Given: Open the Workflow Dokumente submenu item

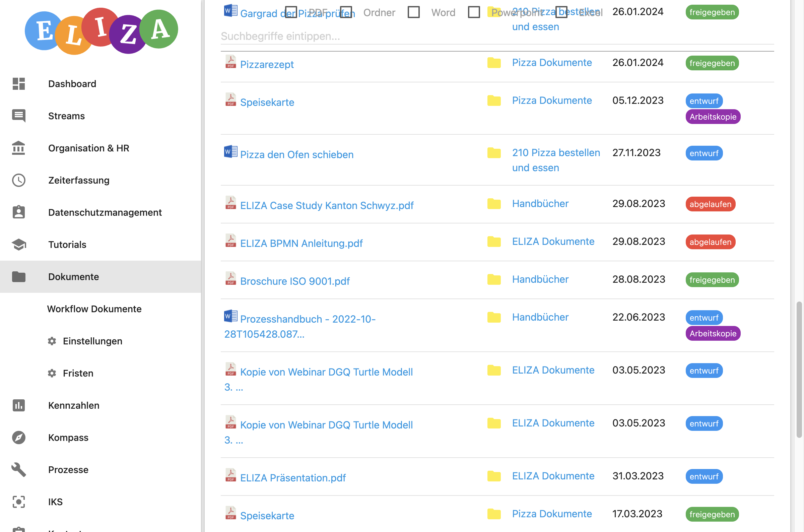Looking at the screenshot, I should click(x=94, y=309).
